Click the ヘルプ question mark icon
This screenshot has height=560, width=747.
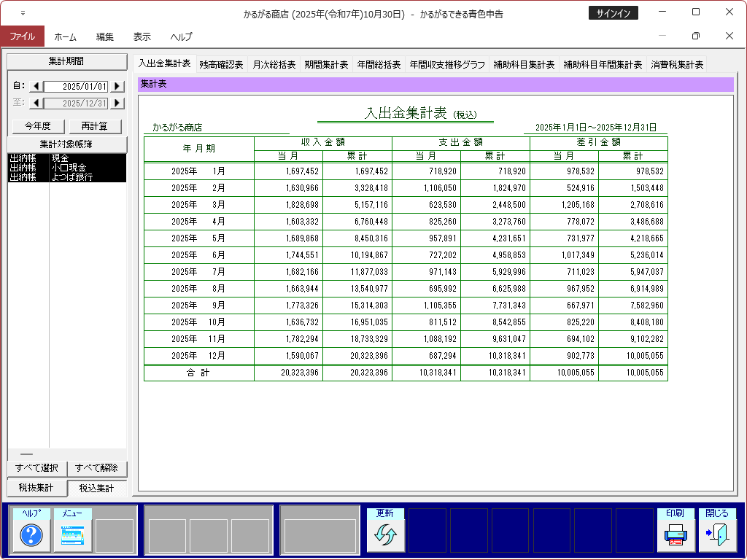pyautogui.click(x=31, y=535)
